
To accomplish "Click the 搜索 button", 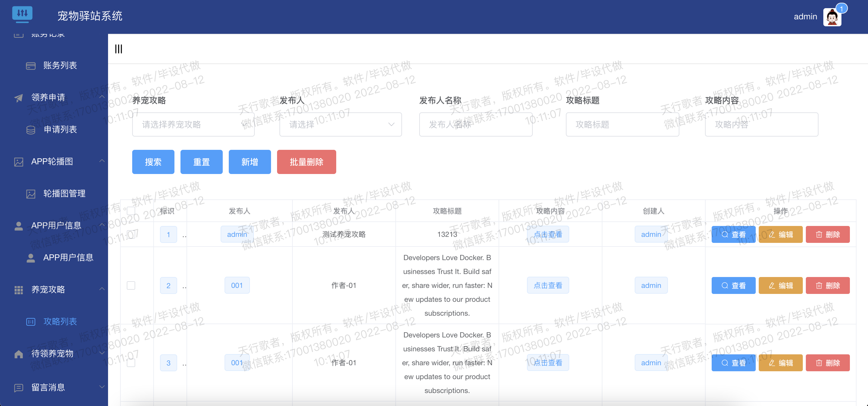I will 153,162.
